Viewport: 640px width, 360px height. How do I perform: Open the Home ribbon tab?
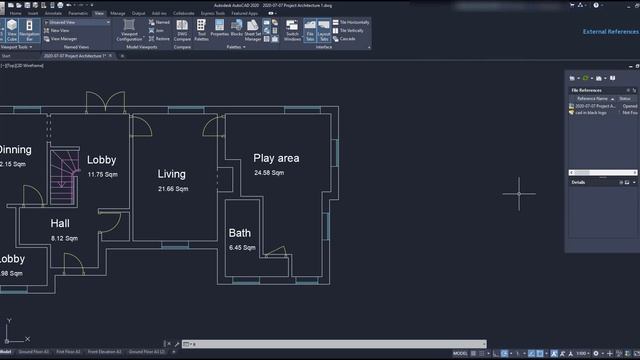coord(16,13)
